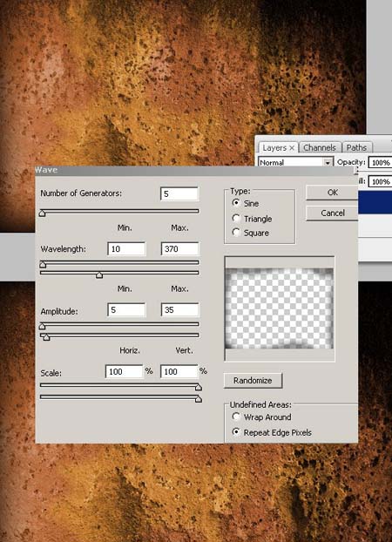Image resolution: width=392 pixels, height=542 pixels.
Task: Select the Square wave type
Action: (236, 233)
